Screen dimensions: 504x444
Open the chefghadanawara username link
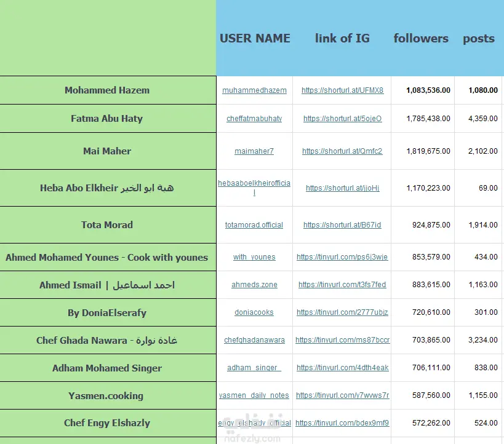click(254, 340)
